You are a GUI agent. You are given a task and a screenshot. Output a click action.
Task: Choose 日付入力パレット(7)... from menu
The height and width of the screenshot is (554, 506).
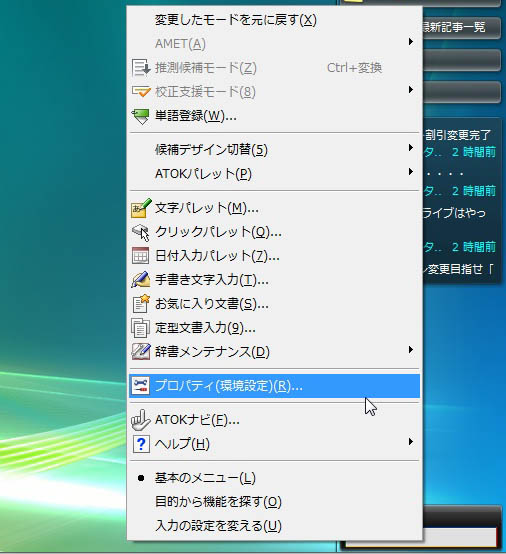(274, 256)
